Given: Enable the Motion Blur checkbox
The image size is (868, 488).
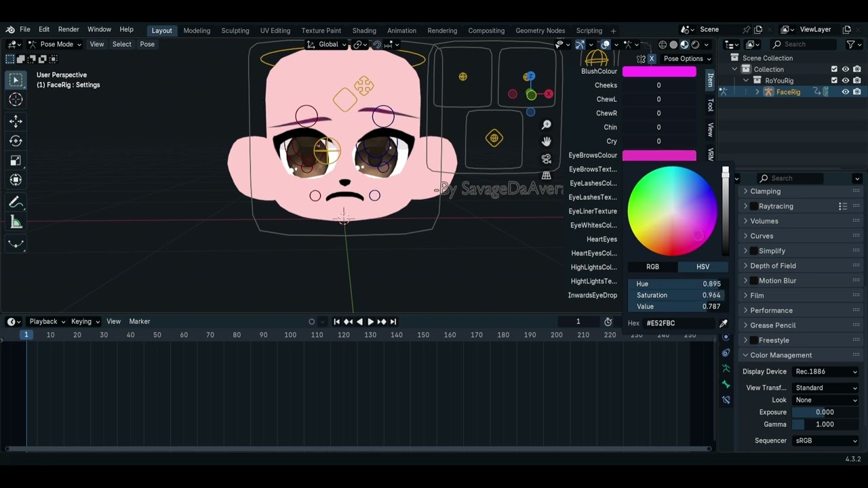Looking at the screenshot, I should pos(754,280).
